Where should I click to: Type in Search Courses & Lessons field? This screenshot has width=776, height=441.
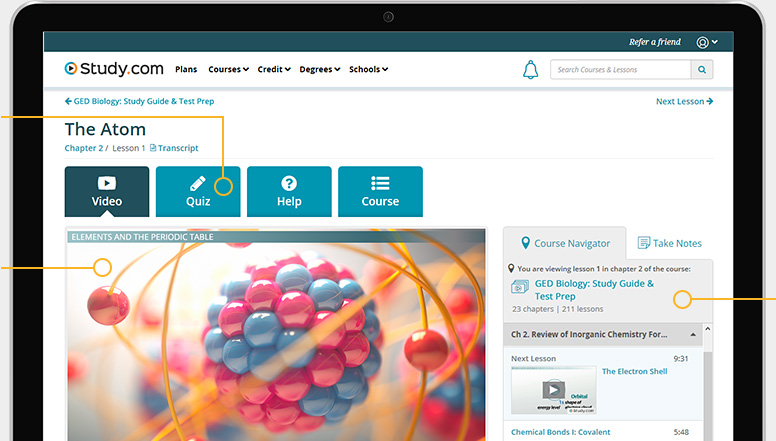pos(620,70)
